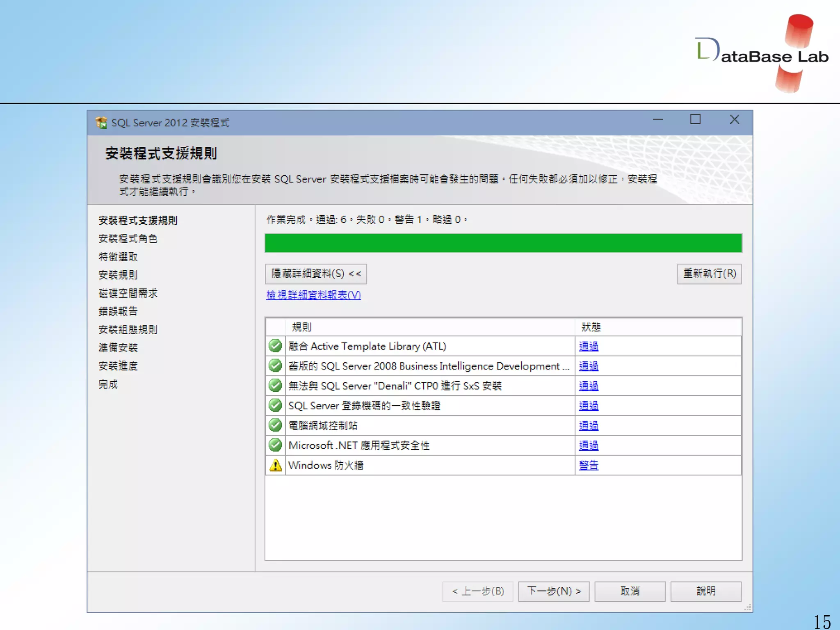Screen dimensions: 840x630
Task: Click the green completed progress bar
Action: 503,243
